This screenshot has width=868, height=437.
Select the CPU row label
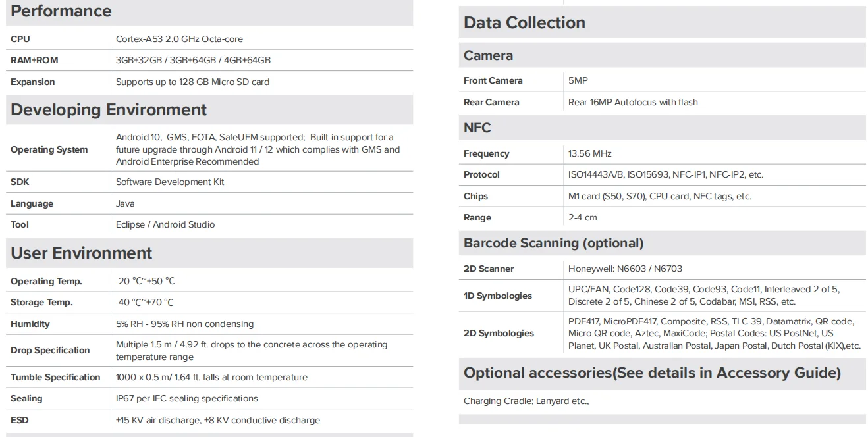pyautogui.click(x=18, y=39)
